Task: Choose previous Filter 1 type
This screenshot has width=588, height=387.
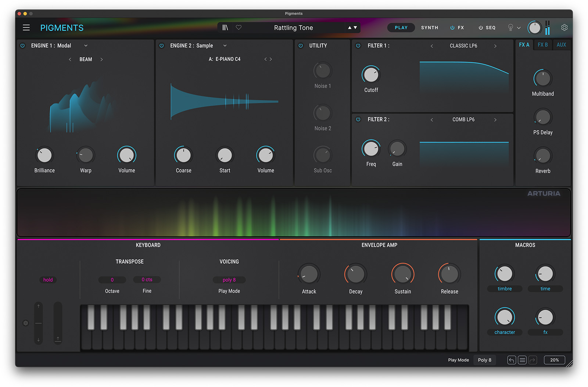Action: pyautogui.click(x=432, y=46)
